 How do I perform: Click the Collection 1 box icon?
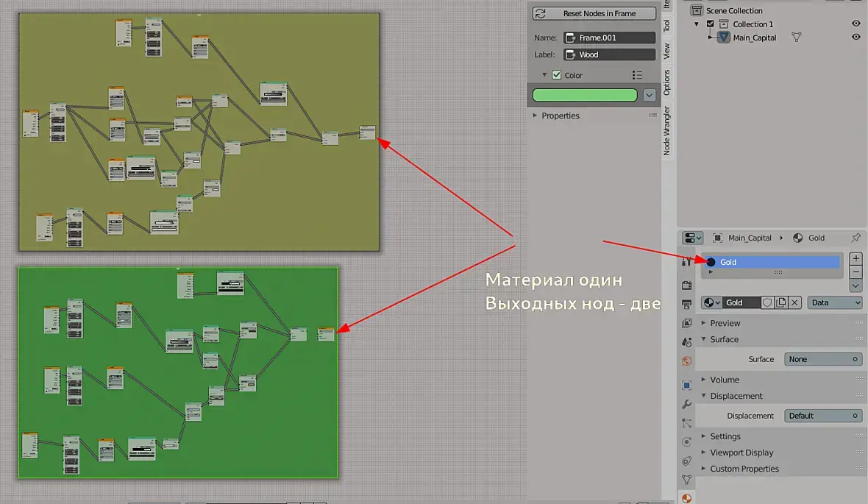click(724, 24)
